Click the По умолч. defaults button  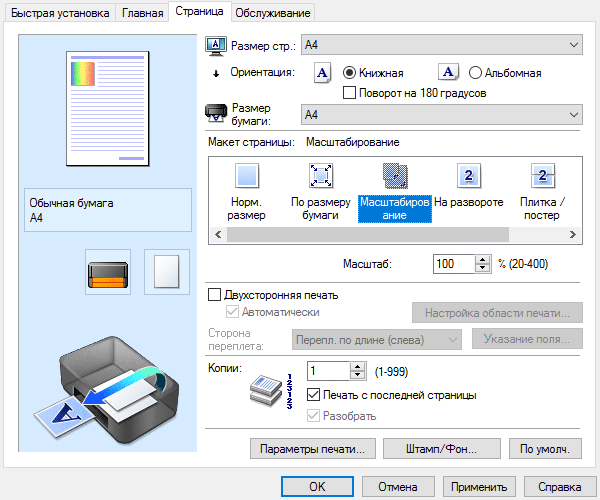[x=545, y=448]
